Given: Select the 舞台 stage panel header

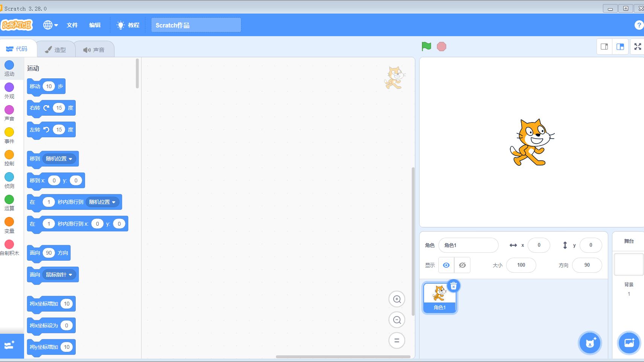Looking at the screenshot, I should [629, 241].
